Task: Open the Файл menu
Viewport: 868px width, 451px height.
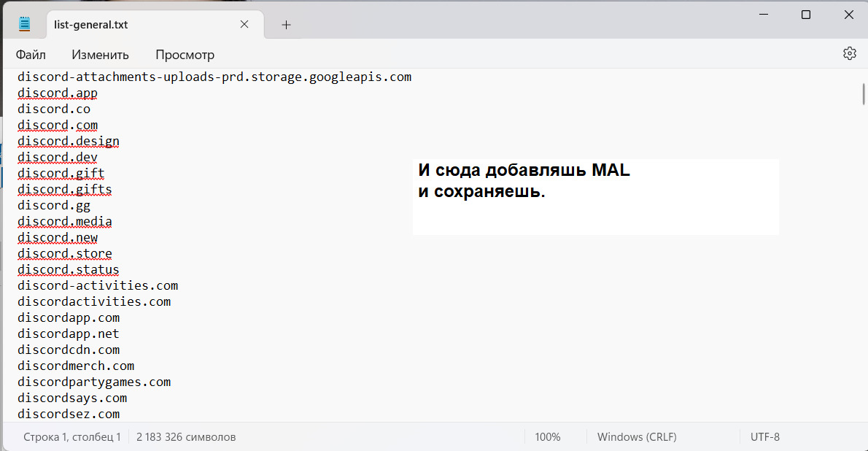Action: [31, 55]
